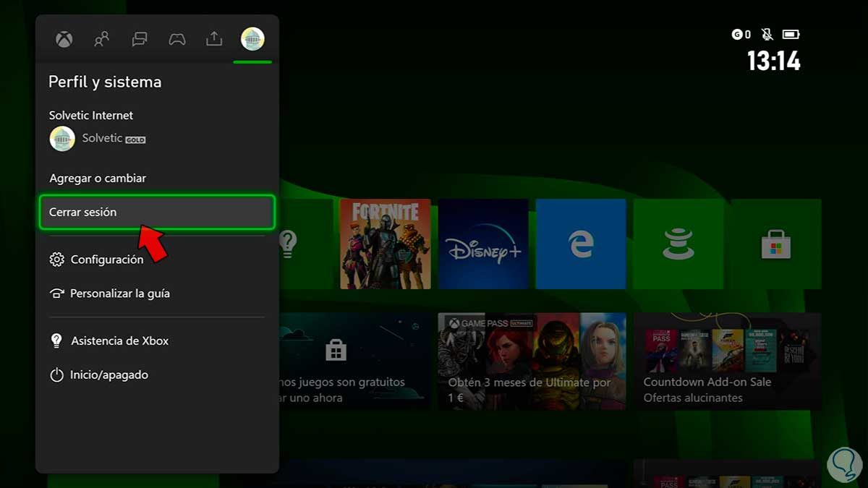The image size is (868, 488).
Task: Open the Microsoft Edge tile
Action: click(x=581, y=244)
